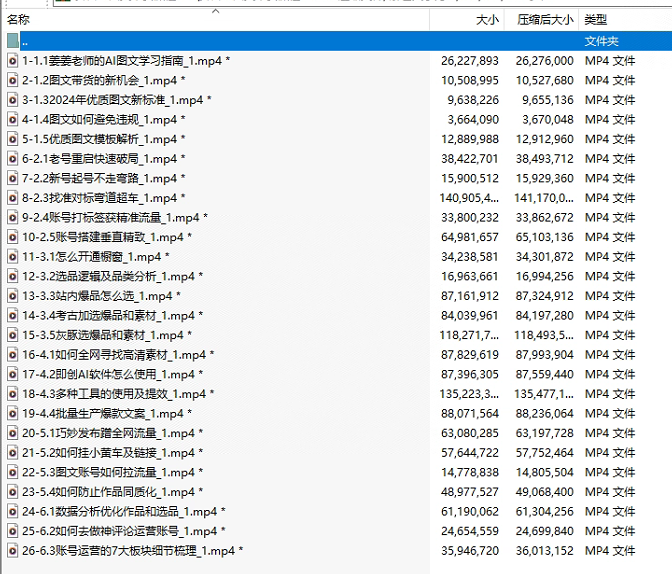This screenshot has width=672, height=574.
Task: Click the MP4 icon of 1-1.1姜姜老师的AI图文学习指南_1.mp4
Action: click(x=13, y=61)
